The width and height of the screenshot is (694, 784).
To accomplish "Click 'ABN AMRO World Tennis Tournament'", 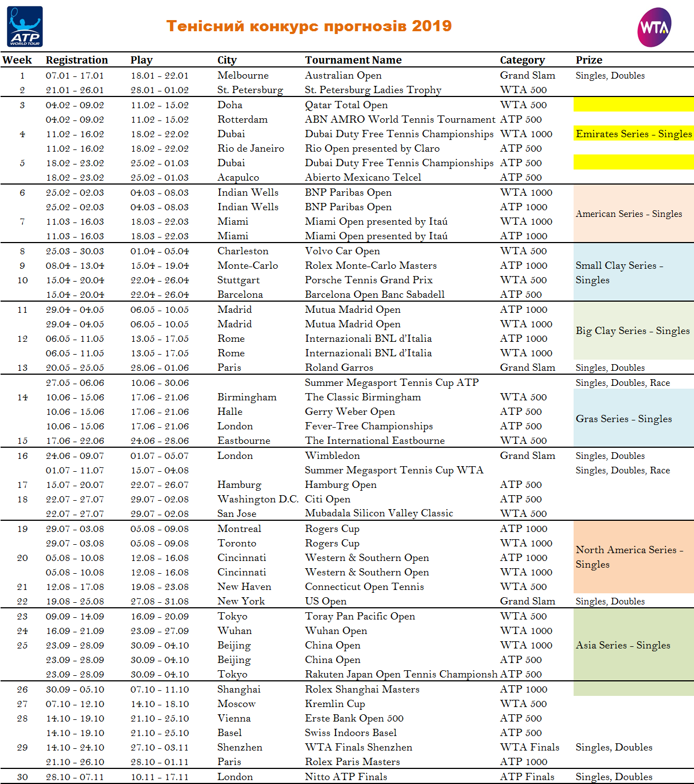I will coord(400,119).
